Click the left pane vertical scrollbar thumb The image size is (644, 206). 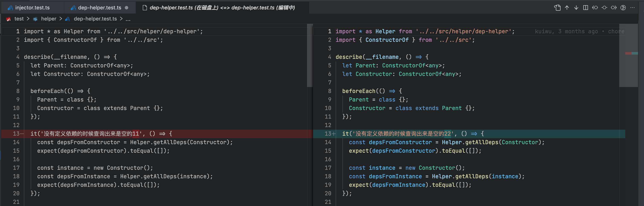click(x=310, y=56)
